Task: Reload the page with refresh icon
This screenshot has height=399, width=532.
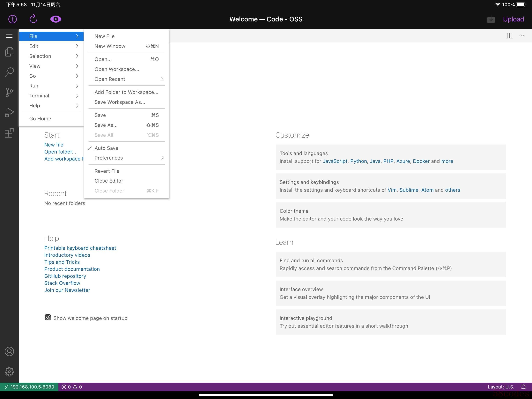Action: tap(33, 19)
